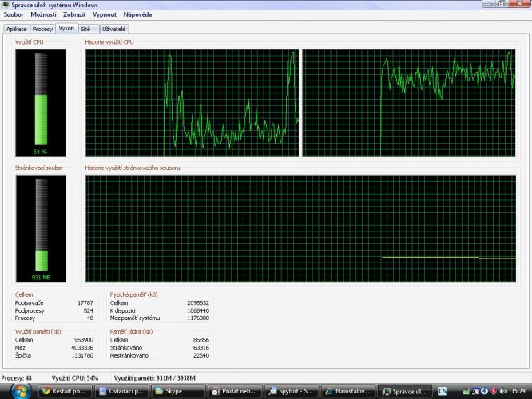Click the 15:29 clock
This screenshot has width=532, height=399.
coord(518,391)
